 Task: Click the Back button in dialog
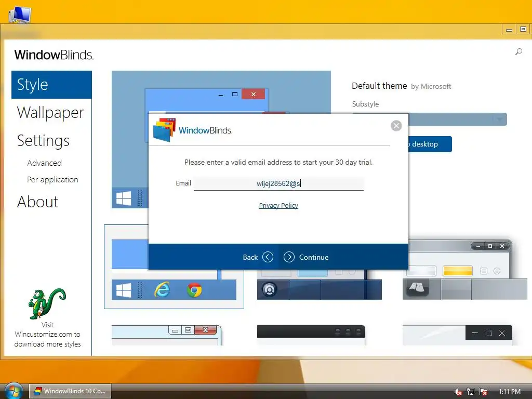click(258, 257)
